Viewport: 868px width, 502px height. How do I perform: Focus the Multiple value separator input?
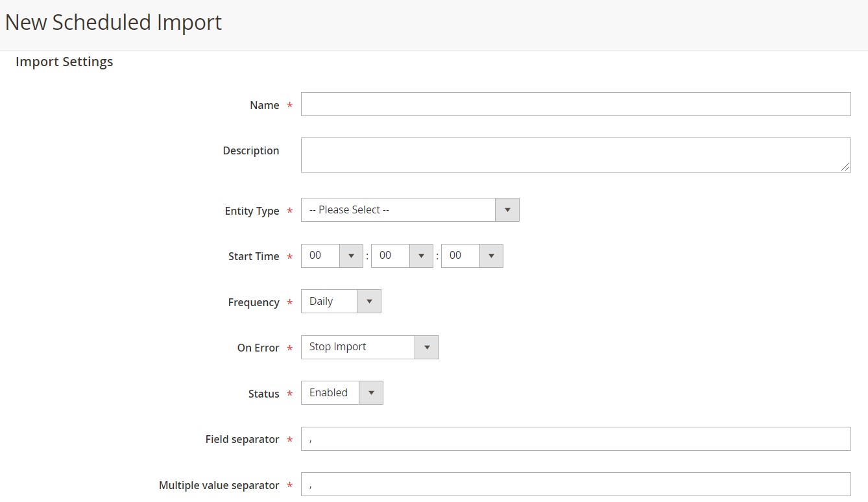point(575,484)
